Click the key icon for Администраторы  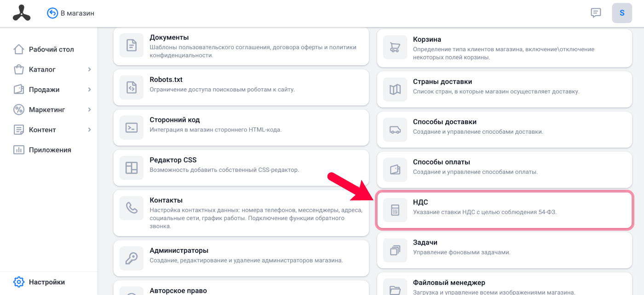pos(132,258)
